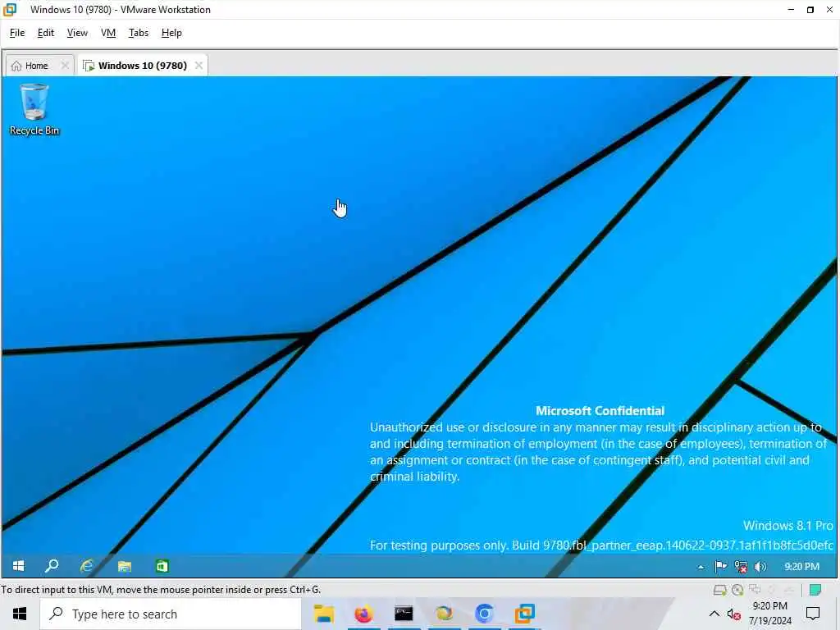The height and width of the screenshot is (630, 840).
Task: Open File Explorer in guest taskbar
Action: (x=125, y=566)
